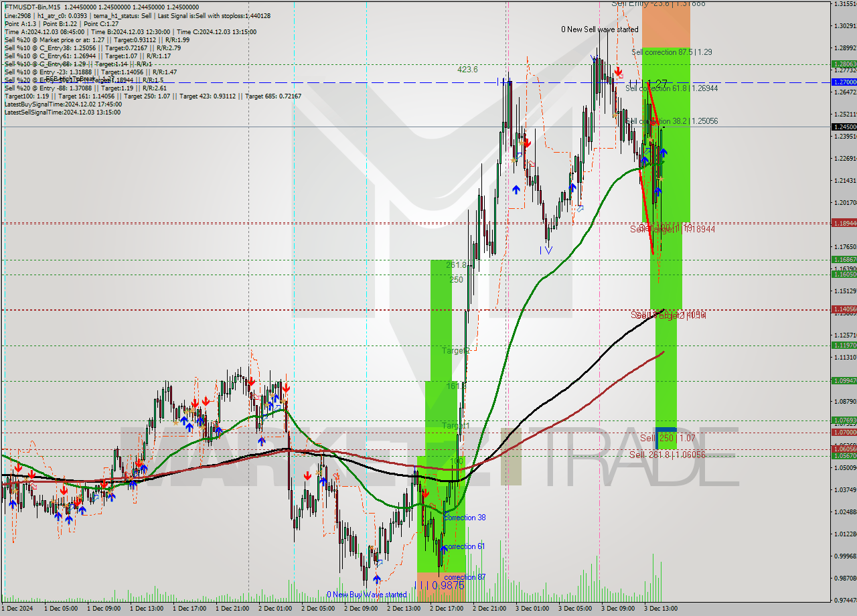Select the '423.6' fibonacci label
Image resolution: width=857 pixels, height=616 pixels.
click(467, 69)
